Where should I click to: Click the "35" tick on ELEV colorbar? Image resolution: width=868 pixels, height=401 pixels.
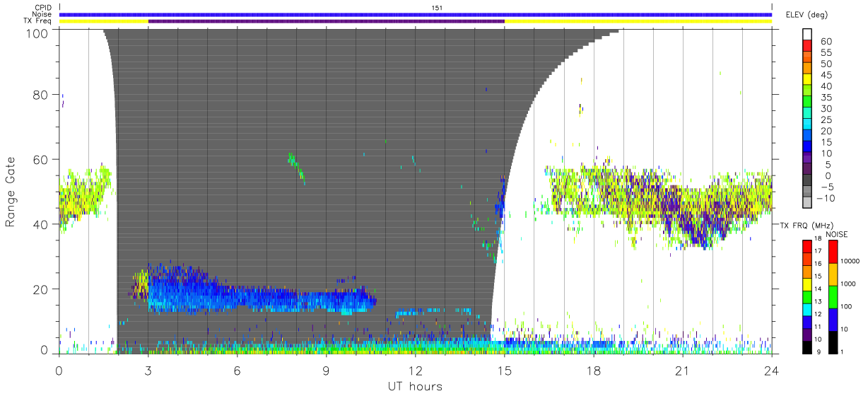(825, 98)
